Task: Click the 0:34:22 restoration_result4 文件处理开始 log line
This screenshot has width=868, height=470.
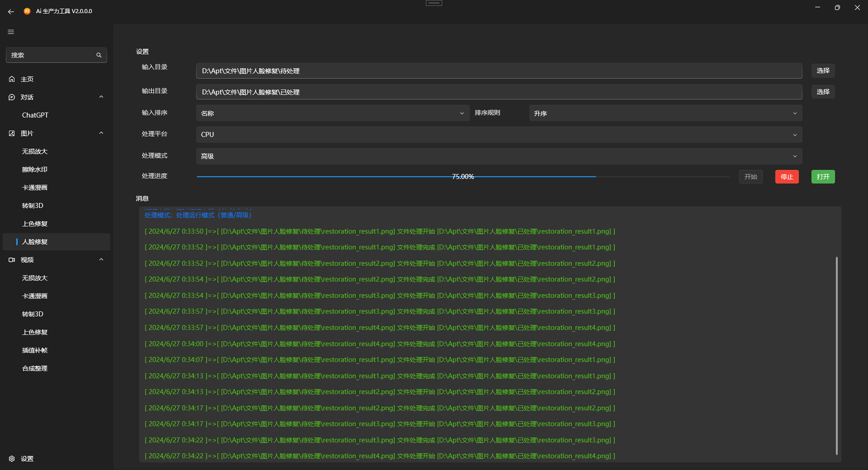Action: pos(380,456)
